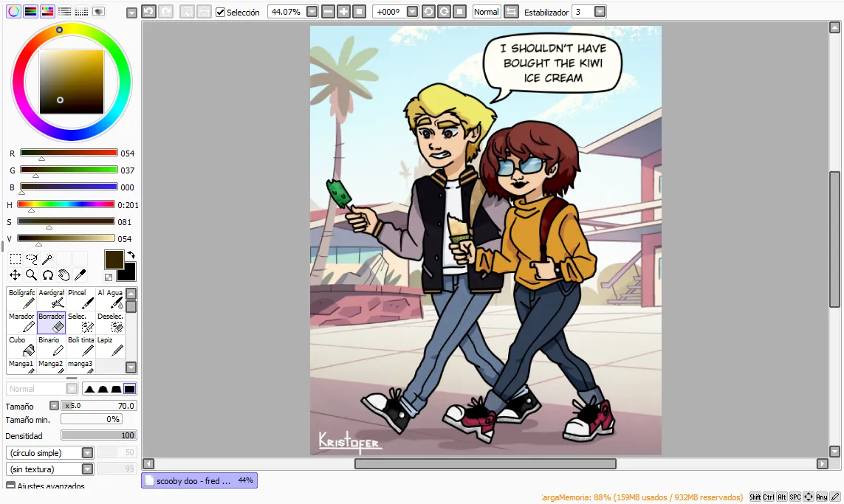Click the horizontal canvas scrollbar
Screen dimensions: 844x504
485,463
